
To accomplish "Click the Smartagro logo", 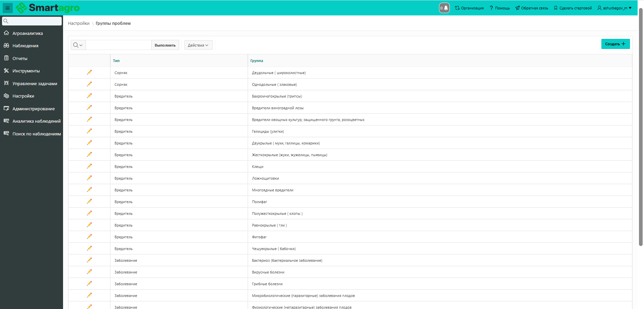I will coord(48,8).
